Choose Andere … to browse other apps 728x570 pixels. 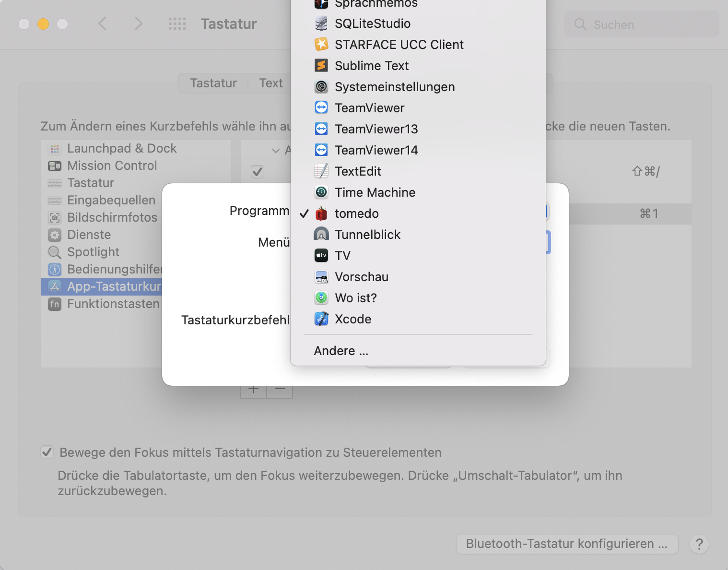(418, 351)
